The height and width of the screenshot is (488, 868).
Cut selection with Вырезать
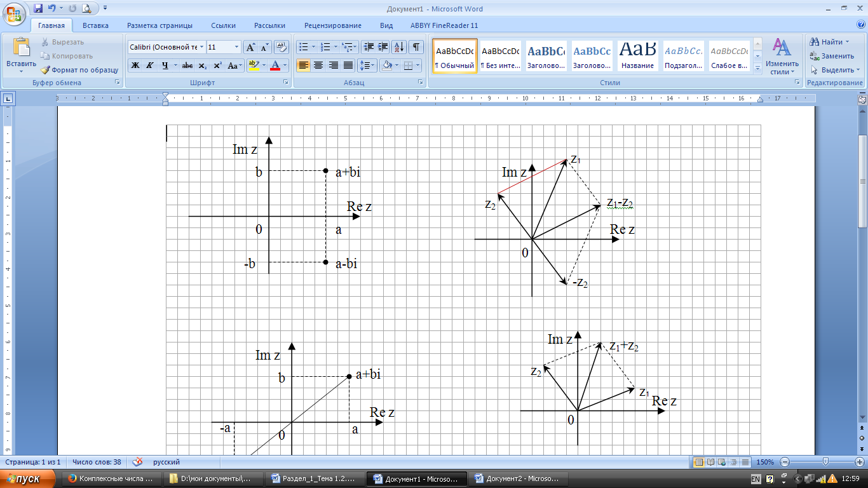pyautogui.click(x=62, y=42)
